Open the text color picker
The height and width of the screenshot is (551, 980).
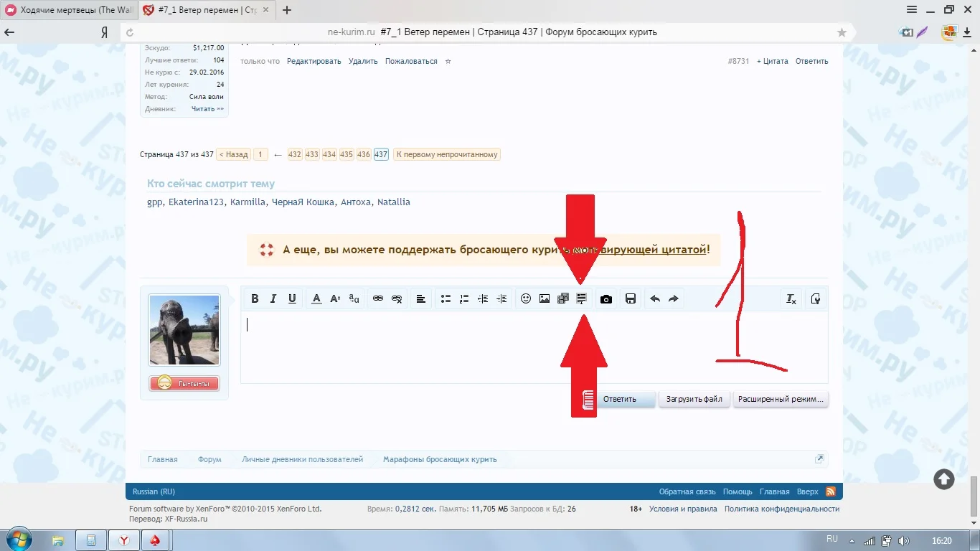[x=316, y=299]
